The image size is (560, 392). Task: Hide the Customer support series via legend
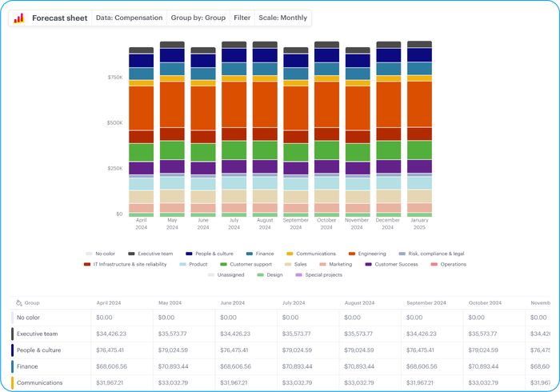[x=223, y=264]
